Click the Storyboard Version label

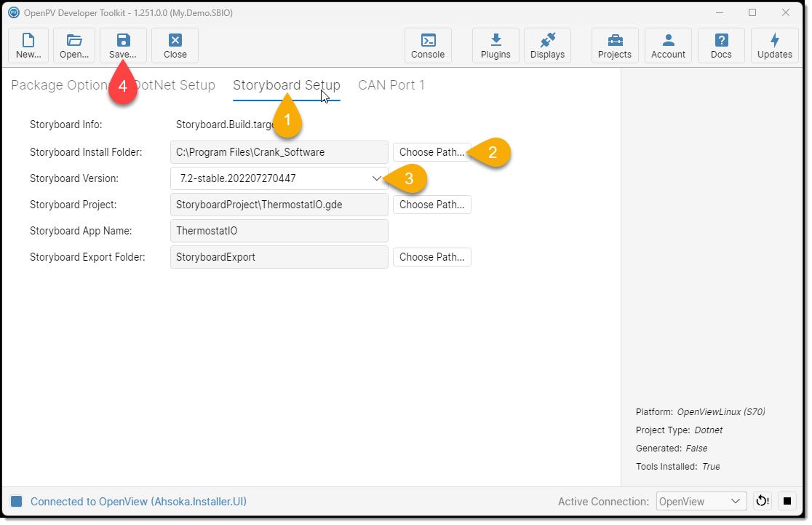pyautogui.click(x=74, y=179)
